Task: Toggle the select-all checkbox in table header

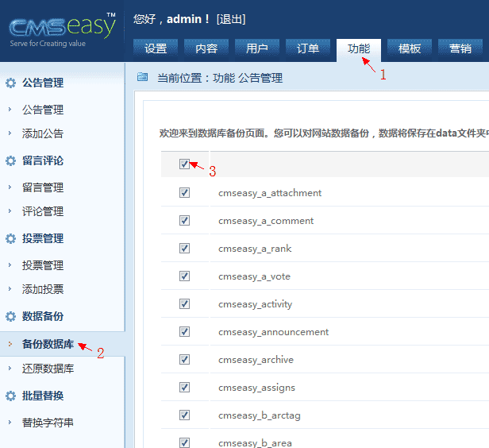Action: coord(184,164)
